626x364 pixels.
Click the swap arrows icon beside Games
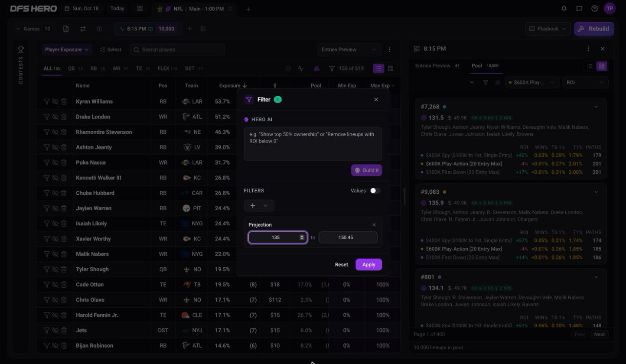tap(83, 29)
